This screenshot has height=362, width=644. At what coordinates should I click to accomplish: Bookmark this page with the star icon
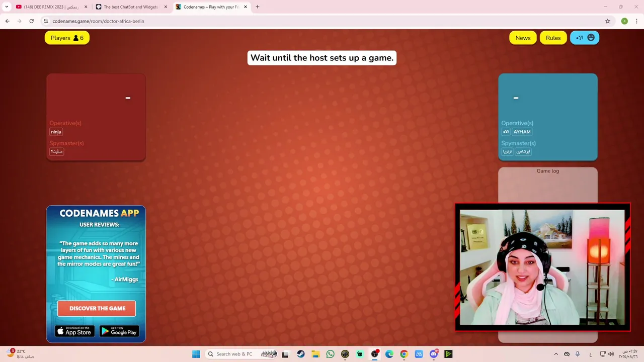point(608,21)
